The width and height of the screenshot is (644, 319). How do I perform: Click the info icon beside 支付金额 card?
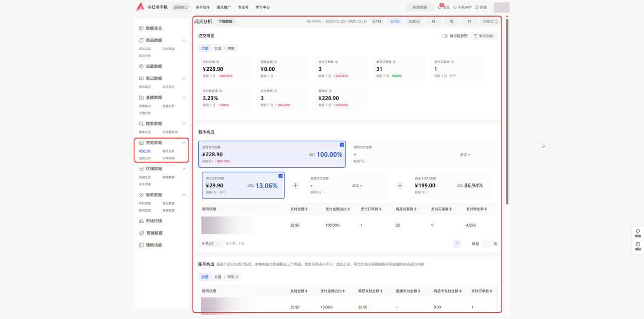[x=217, y=62]
